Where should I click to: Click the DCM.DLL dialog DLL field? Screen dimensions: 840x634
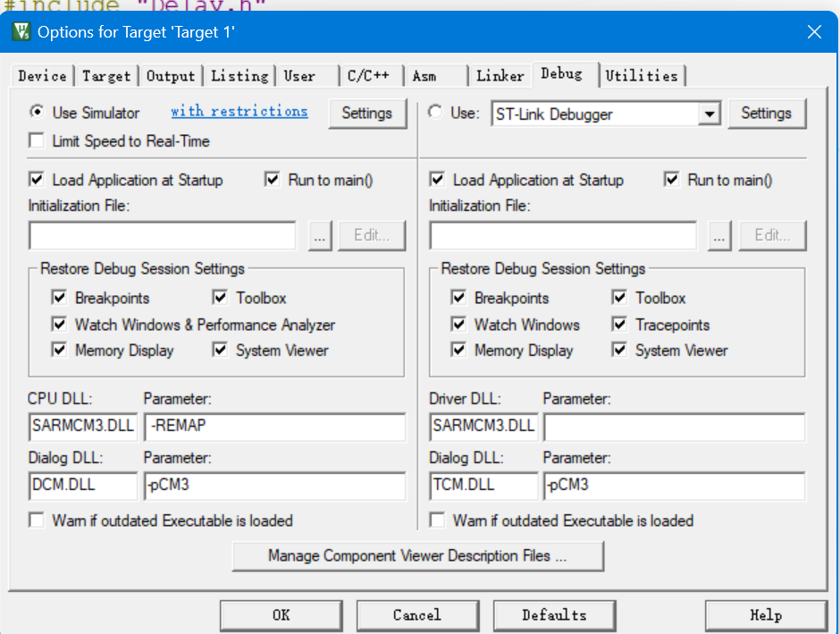tap(83, 486)
